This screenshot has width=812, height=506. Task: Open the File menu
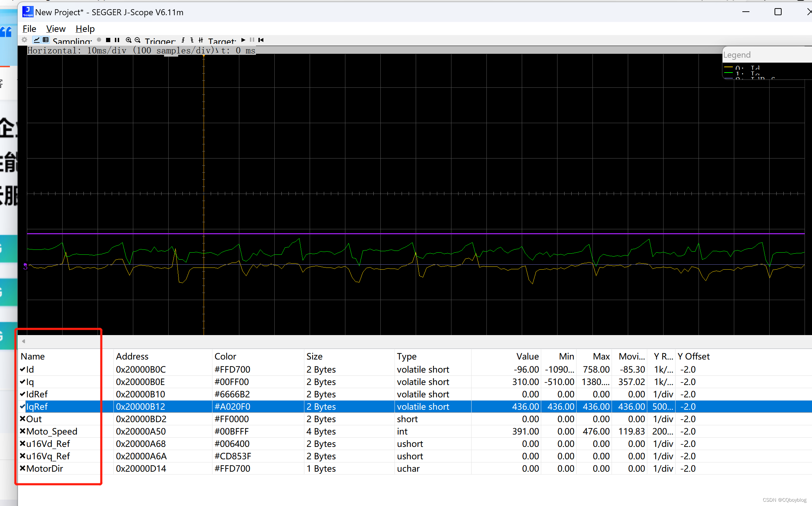coord(29,29)
